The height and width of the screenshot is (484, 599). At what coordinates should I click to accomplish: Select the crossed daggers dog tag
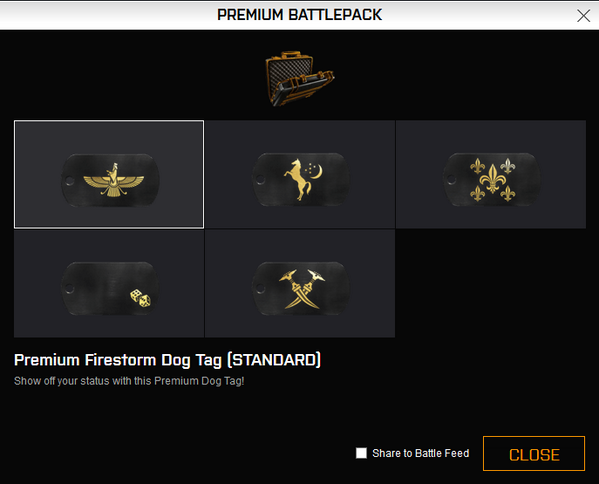tap(300, 283)
